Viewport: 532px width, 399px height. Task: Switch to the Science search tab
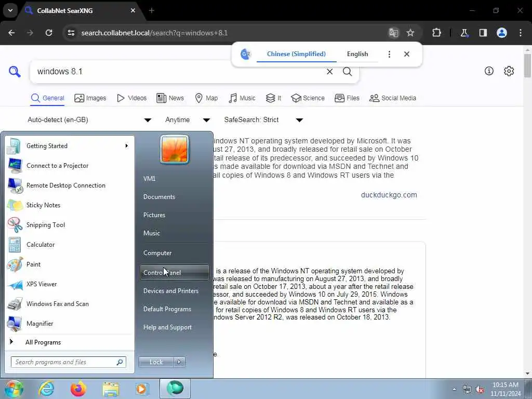click(x=308, y=98)
